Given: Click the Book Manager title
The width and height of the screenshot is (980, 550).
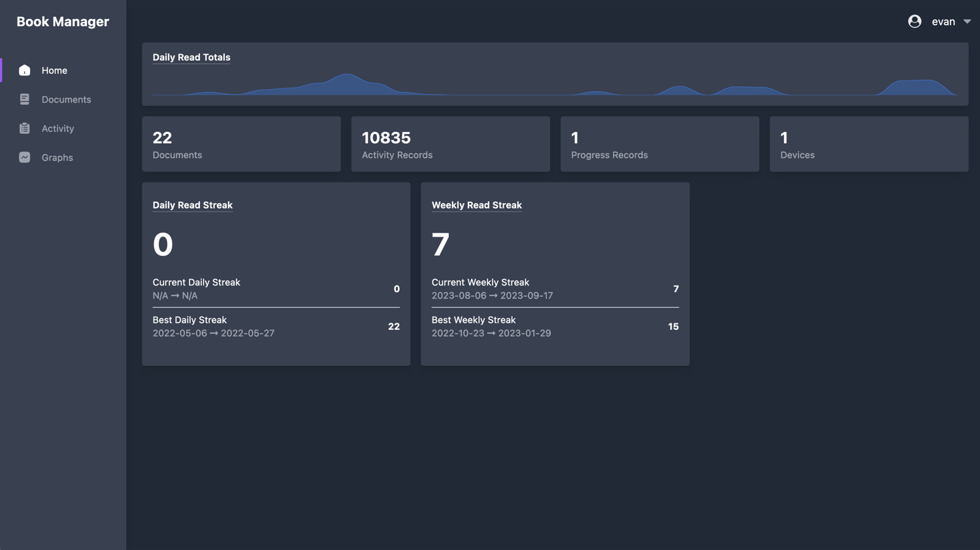Looking at the screenshot, I should (63, 22).
